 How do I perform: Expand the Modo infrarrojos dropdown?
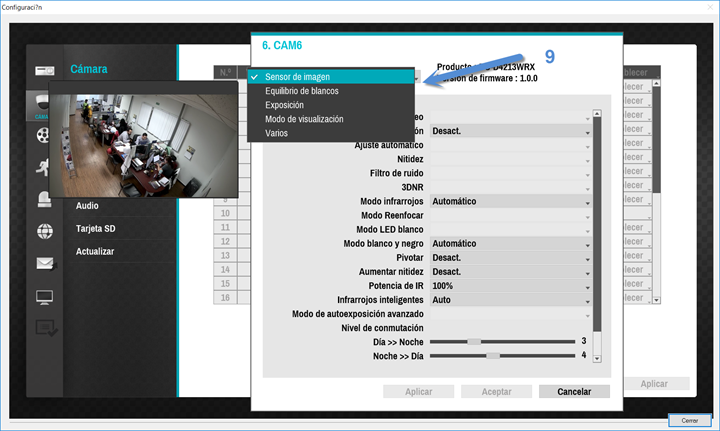click(511, 202)
